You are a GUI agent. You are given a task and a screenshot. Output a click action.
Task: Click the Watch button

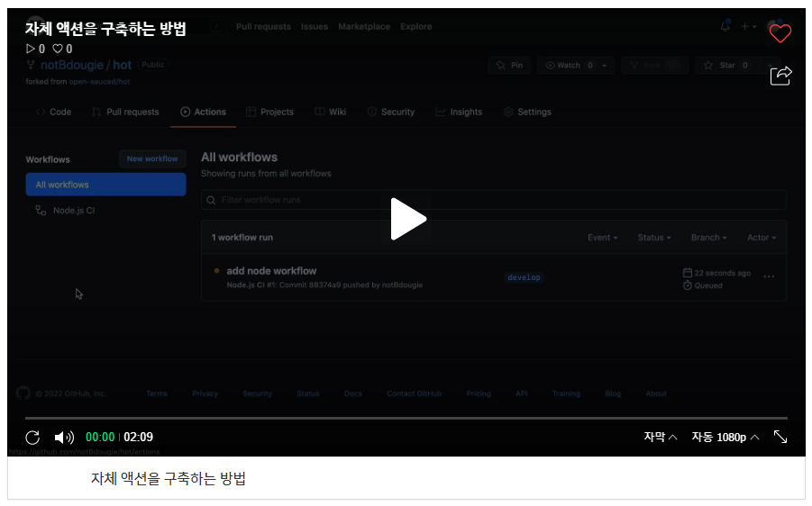pyautogui.click(x=576, y=65)
